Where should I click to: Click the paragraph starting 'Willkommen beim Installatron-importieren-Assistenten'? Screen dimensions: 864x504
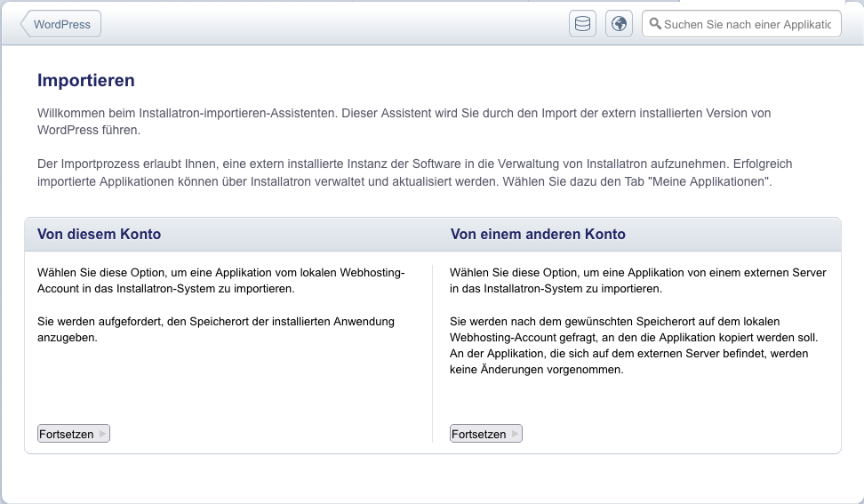[x=404, y=122]
